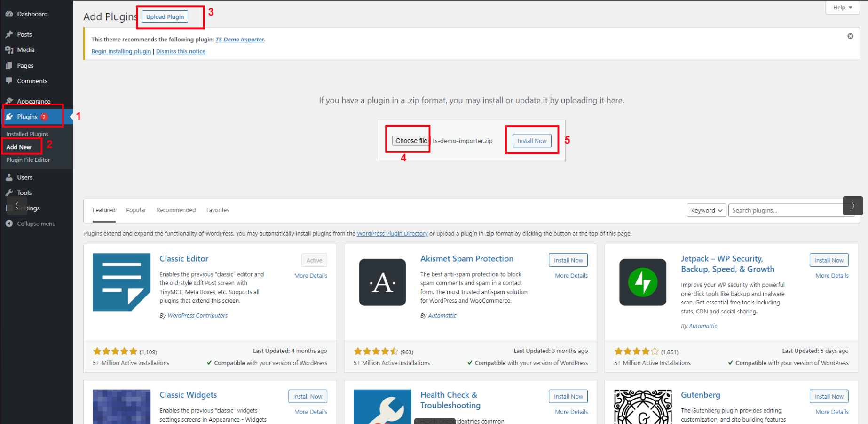Click the Posts pin icon
This screenshot has width=868, height=424.
[x=9, y=34]
